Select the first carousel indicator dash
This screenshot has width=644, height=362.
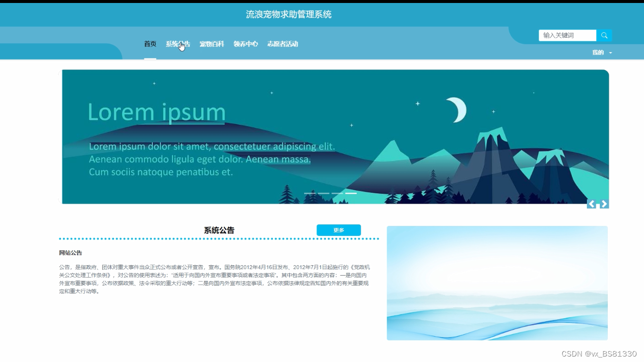[310, 193]
